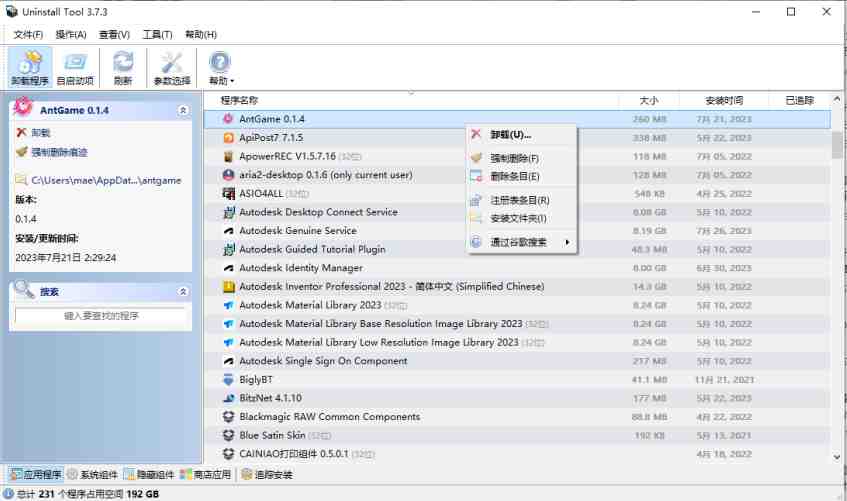The height and width of the screenshot is (501, 847).
Task: Click the 强制删除 broom icon in context menu
Action: pyautogui.click(x=476, y=158)
